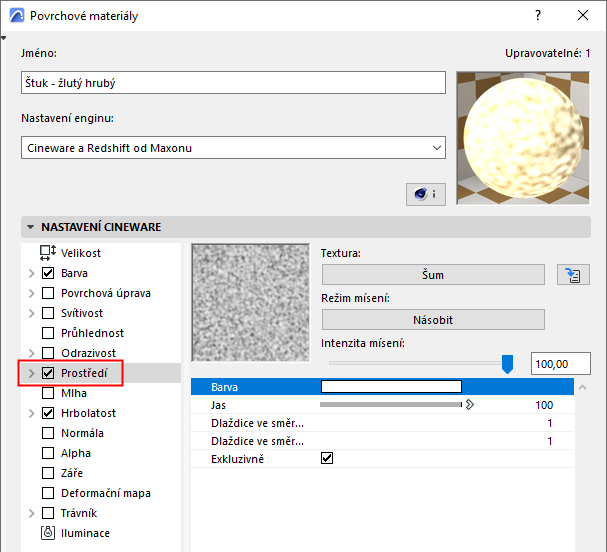Enable the Normála checkbox
This screenshot has width=607, height=552.
click(48, 433)
